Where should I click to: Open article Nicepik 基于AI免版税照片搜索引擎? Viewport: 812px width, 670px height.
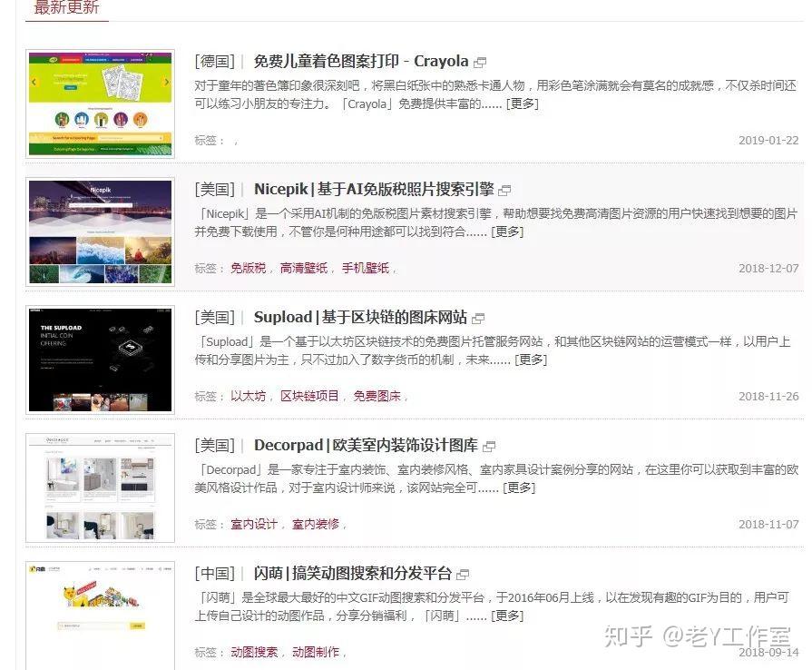coord(374,189)
